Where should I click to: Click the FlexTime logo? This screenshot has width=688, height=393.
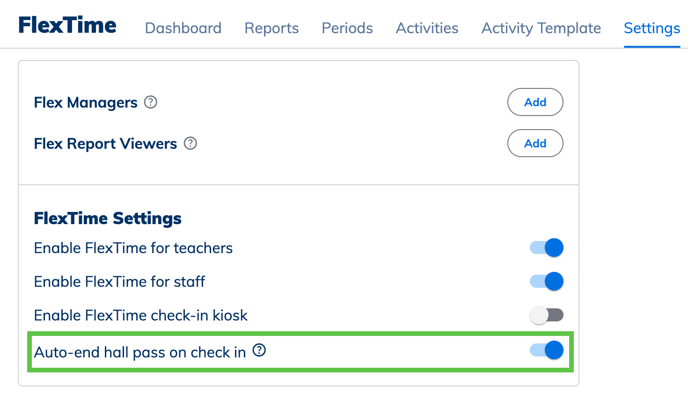67,25
